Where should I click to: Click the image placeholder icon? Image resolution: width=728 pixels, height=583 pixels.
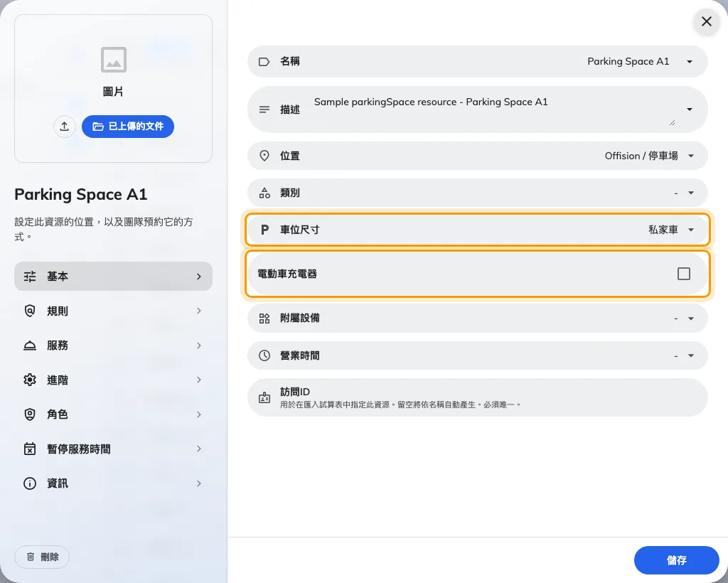[x=114, y=60]
